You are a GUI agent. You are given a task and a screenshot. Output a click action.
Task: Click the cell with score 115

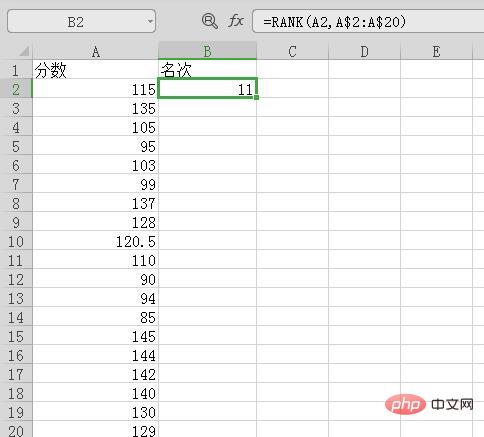[95, 89]
